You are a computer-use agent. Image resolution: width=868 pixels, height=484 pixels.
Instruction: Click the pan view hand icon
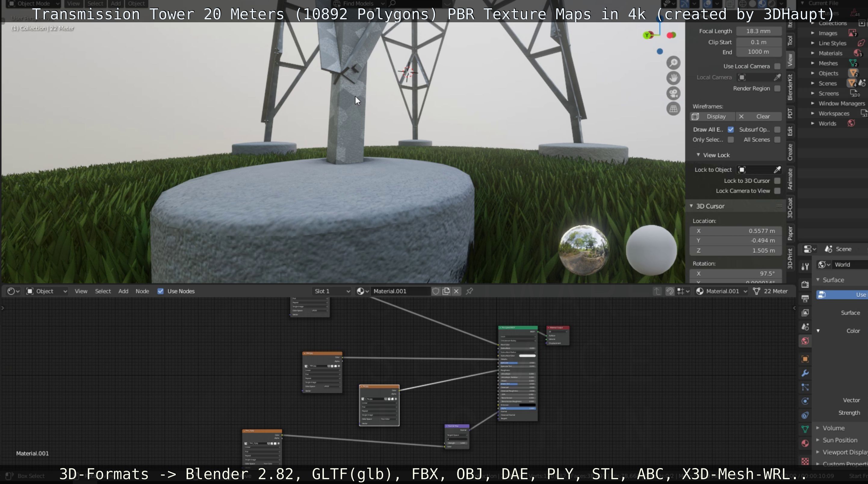pos(673,78)
